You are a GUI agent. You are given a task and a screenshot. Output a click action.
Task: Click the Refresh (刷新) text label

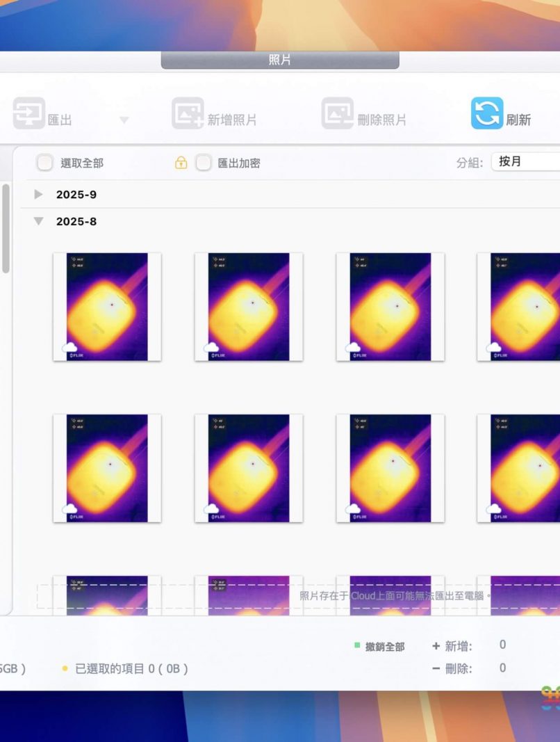point(518,120)
